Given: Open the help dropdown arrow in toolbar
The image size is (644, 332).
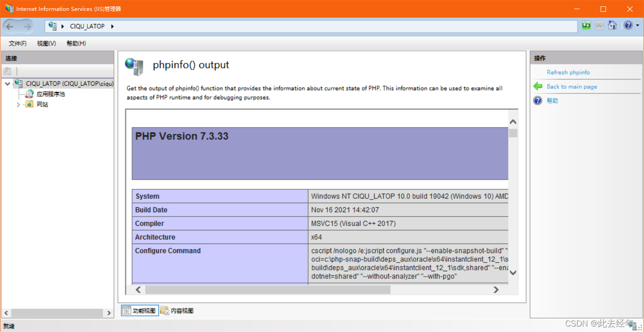Looking at the screenshot, I should [x=637, y=26].
